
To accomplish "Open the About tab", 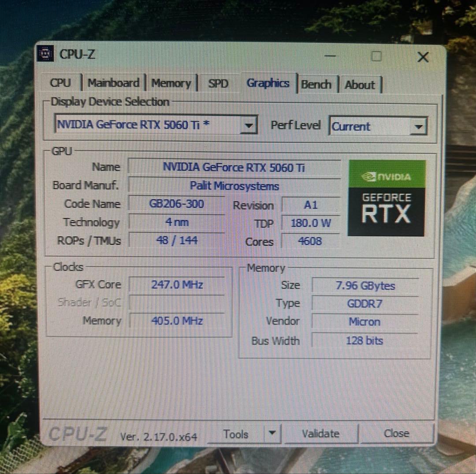I will tap(360, 85).
